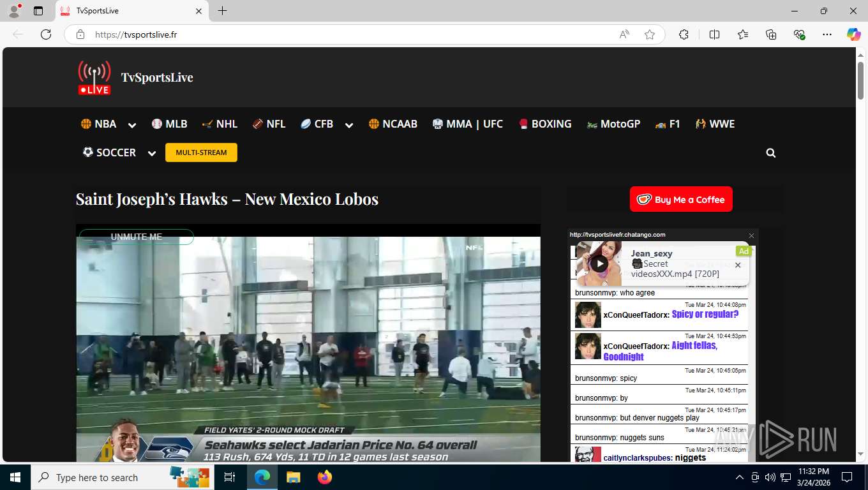Open Windows Start menu

point(15,477)
